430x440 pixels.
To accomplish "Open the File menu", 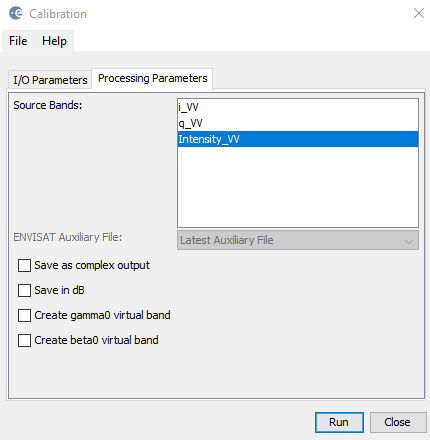I will tap(18, 41).
